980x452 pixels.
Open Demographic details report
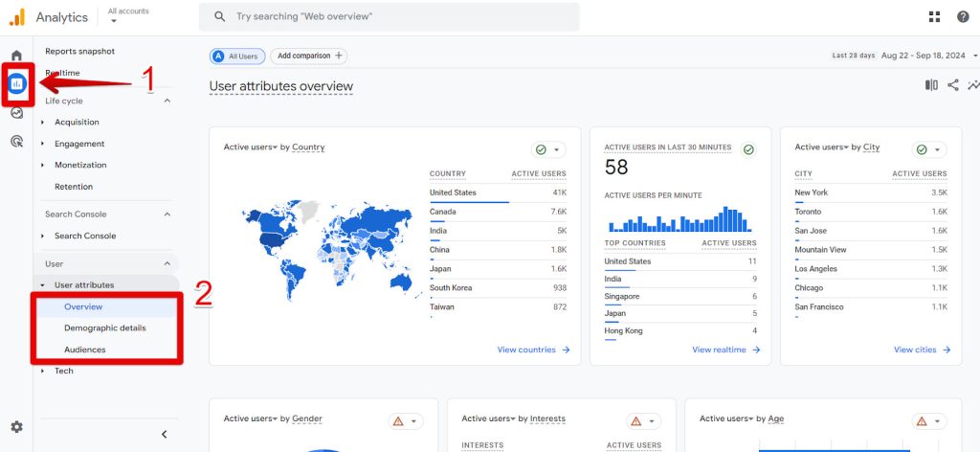click(x=105, y=328)
